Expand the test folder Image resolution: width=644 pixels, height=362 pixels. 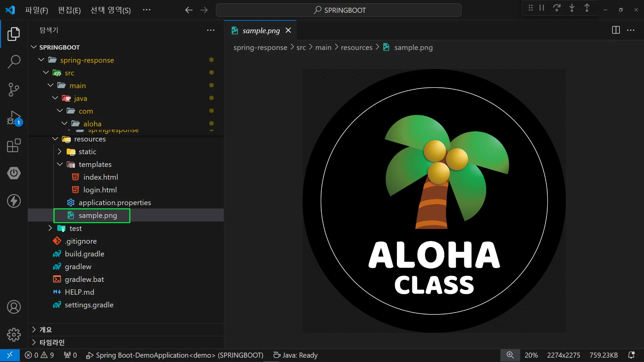pyautogui.click(x=50, y=228)
